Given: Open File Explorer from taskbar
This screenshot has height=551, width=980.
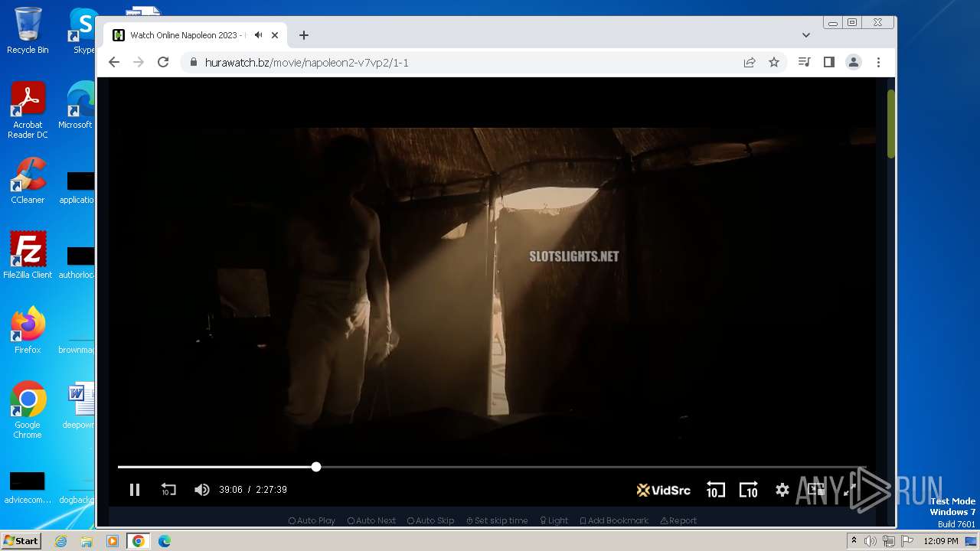Looking at the screenshot, I should coord(87,541).
